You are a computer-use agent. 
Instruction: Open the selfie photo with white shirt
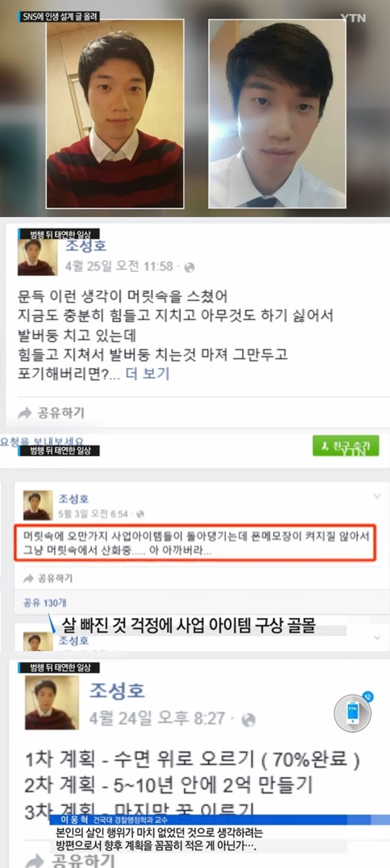pos(277,113)
